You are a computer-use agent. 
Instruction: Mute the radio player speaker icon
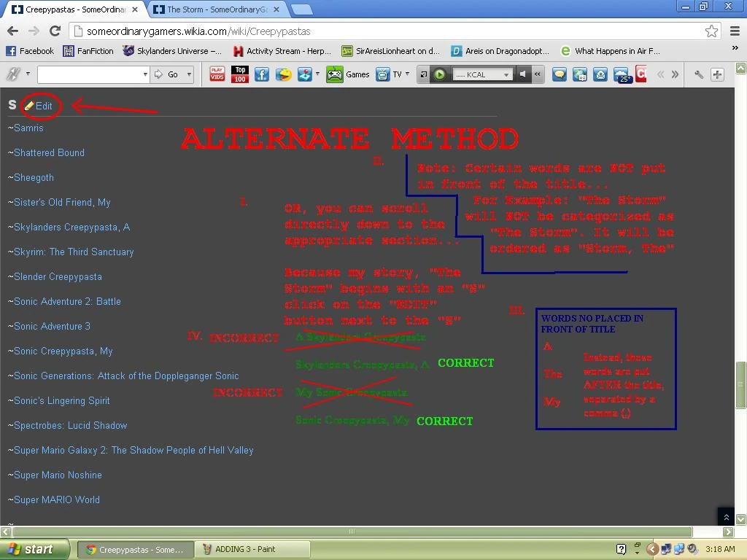click(522, 74)
